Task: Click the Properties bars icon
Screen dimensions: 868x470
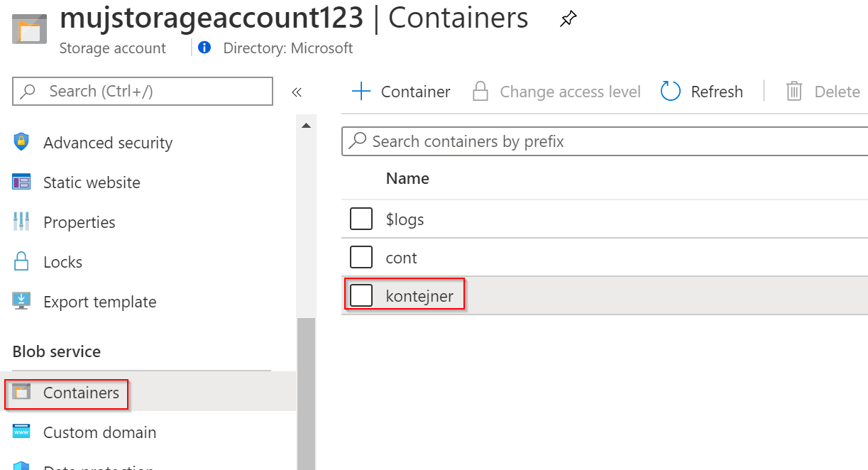Action: 21,222
